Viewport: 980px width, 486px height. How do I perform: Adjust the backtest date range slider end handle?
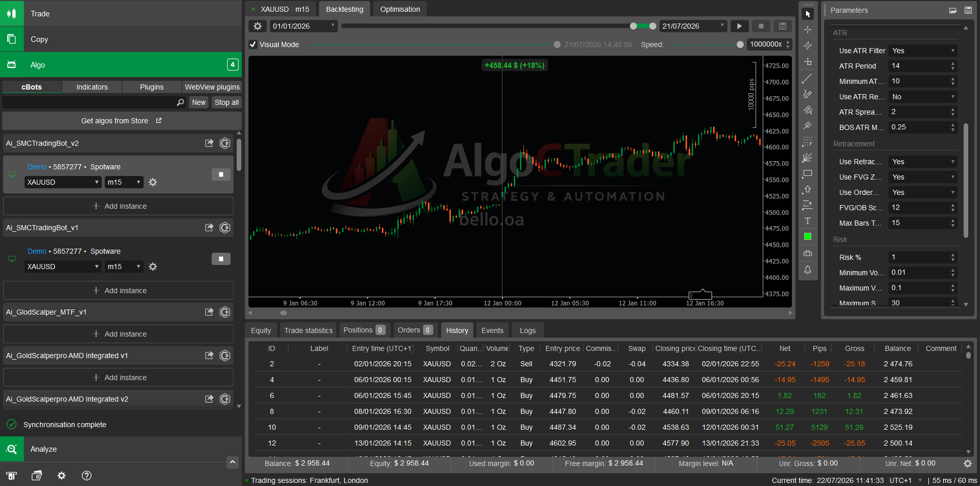652,26
